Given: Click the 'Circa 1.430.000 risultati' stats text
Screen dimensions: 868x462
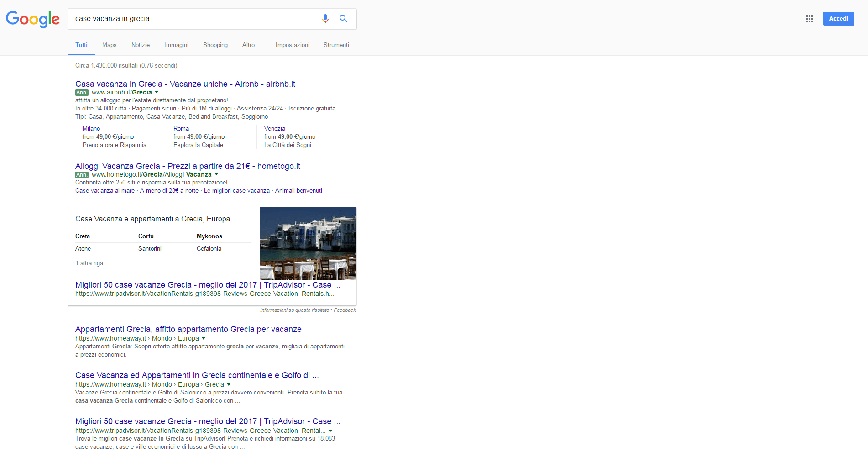Looking at the screenshot, I should click(126, 66).
